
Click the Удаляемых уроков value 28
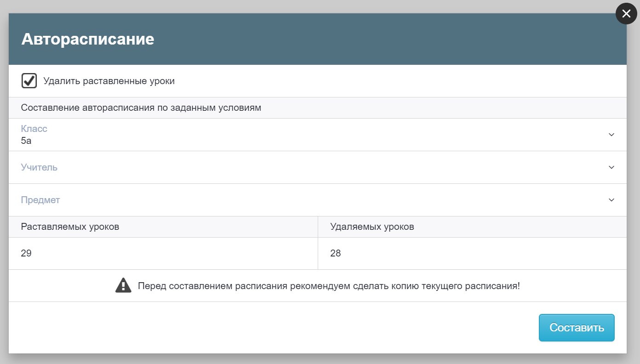336,253
